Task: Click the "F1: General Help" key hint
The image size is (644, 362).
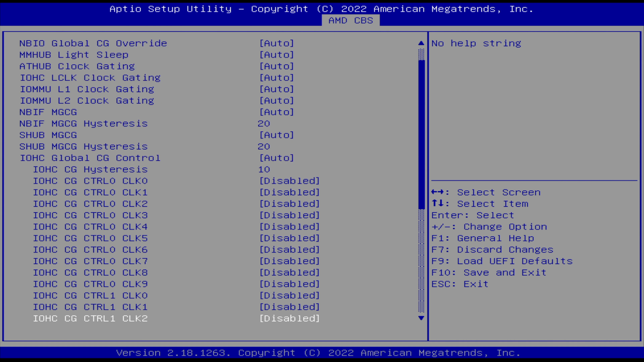Action: pos(483,238)
